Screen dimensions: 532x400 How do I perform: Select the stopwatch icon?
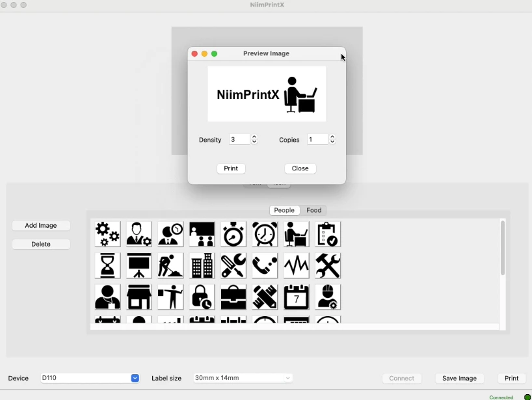[x=233, y=234]
